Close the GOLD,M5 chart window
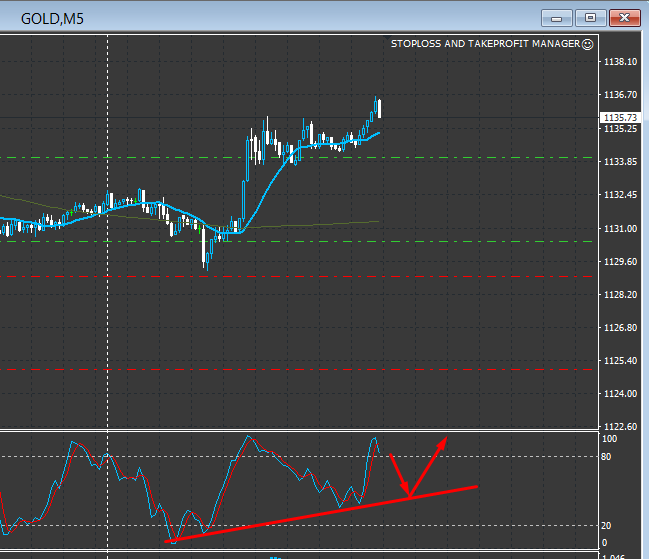Image resolution: width=649 pixels, height=559 pixels. (625, 18)
